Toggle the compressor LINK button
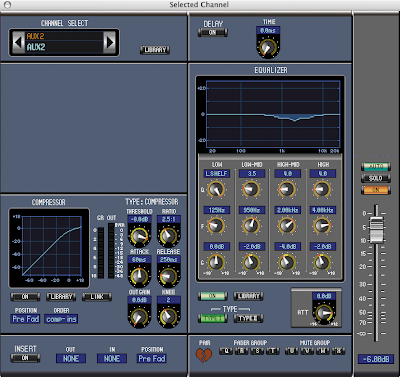The width and height of the screenshot is (400, 377). tap(97, 297)
